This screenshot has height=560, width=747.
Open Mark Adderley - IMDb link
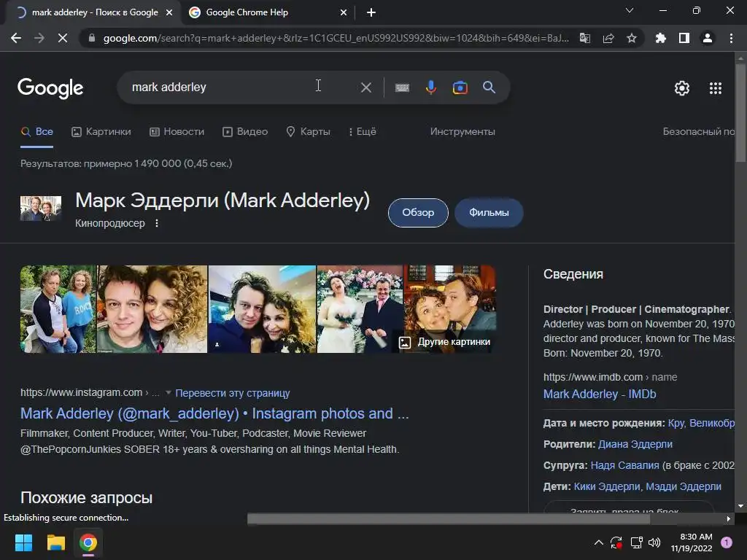pos(600,394)
